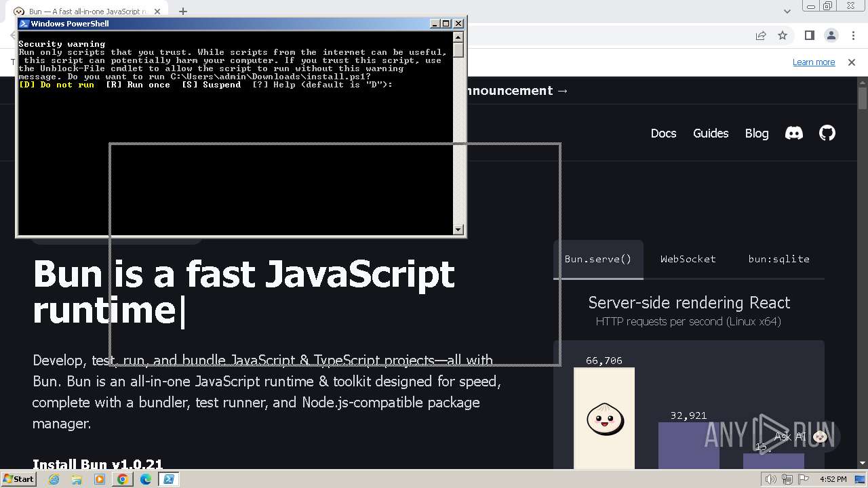Screen dimensions: 868x488
Task: Click the 66,706 Bun benchmark bar
Action: tap(604, 418)
